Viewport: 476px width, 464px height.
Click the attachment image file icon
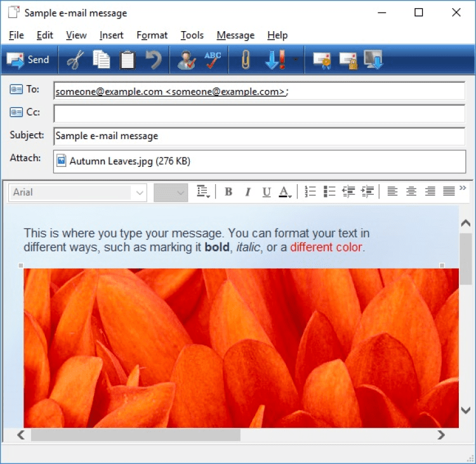tap(62, 161)
